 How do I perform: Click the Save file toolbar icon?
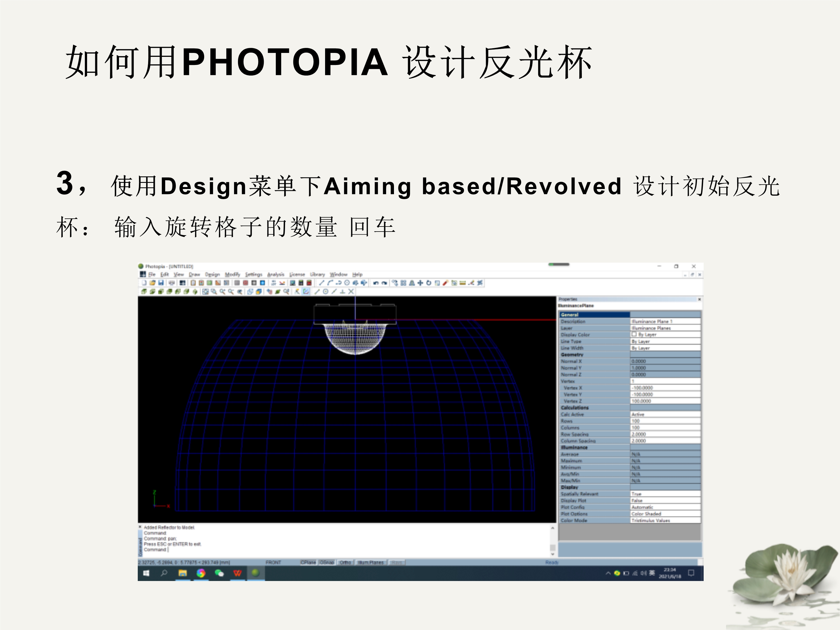pyautogui.click(x=161, y=283)
